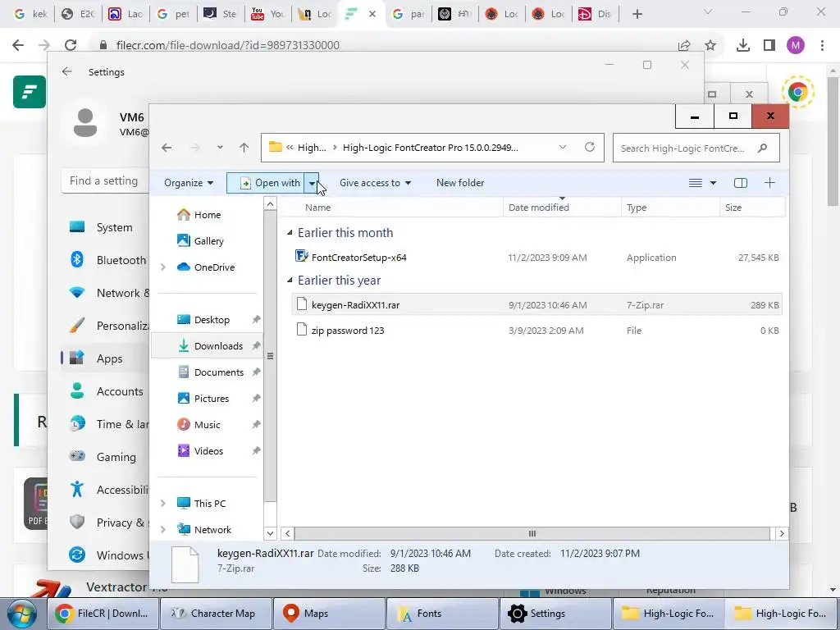Refresh the FontCreator folder view
This screenshot has width=840, height=630.
[x=589, y=148]
